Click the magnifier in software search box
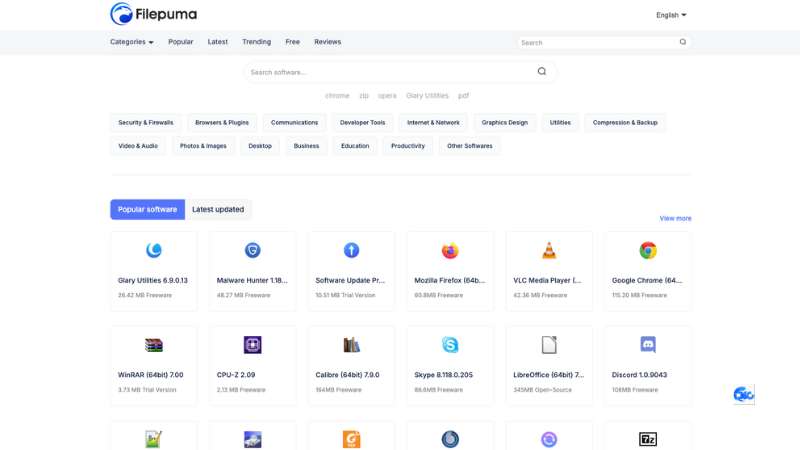 pos(542,71)
